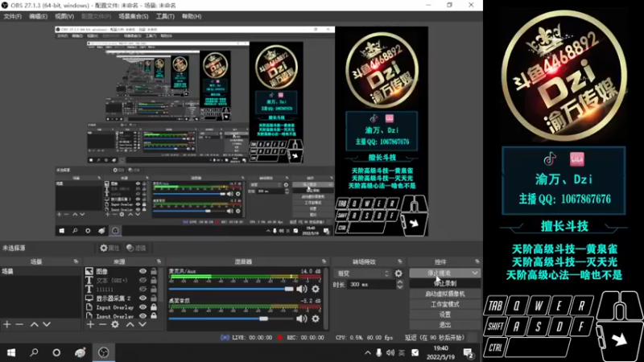The image size is (644, 362).
Task: Enable 工作室模式 studio mode
Action: [445, 304]
